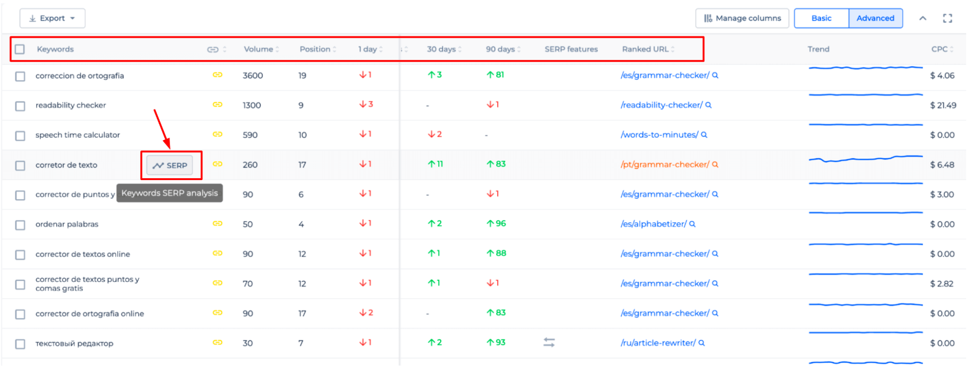Screen dimensions: 980x372
Task: Click magnifier next to /readability-checker/
Action: (708, 105)
